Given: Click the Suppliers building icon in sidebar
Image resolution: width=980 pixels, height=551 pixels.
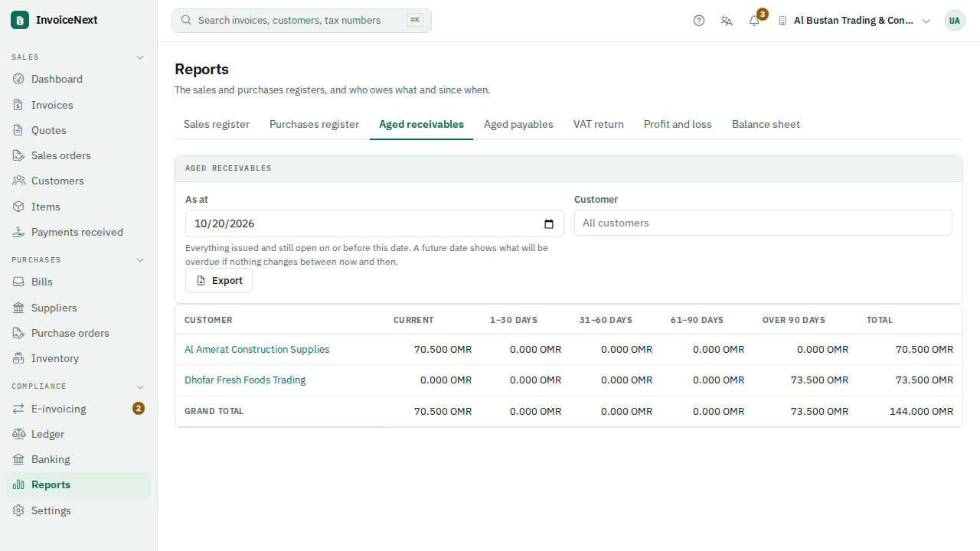Looking at the screenshot, I should coord(18,308).
